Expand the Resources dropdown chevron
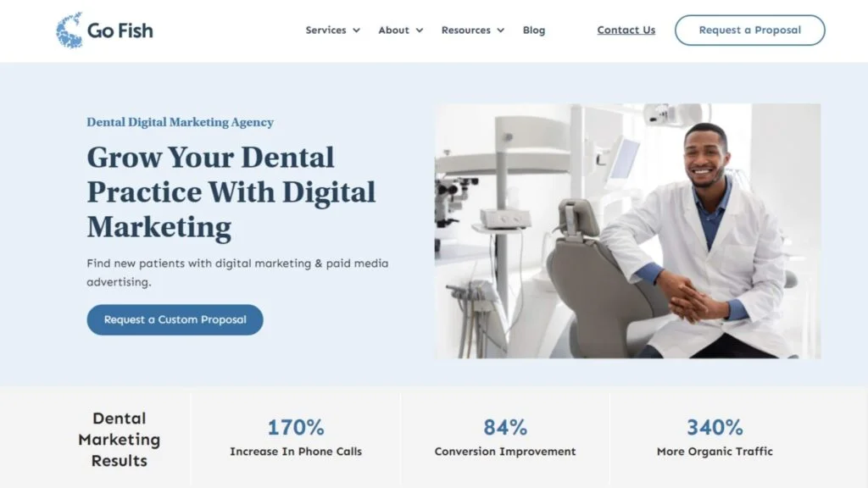The height and width of the screenshot is (488, 868). click(500, 30)
